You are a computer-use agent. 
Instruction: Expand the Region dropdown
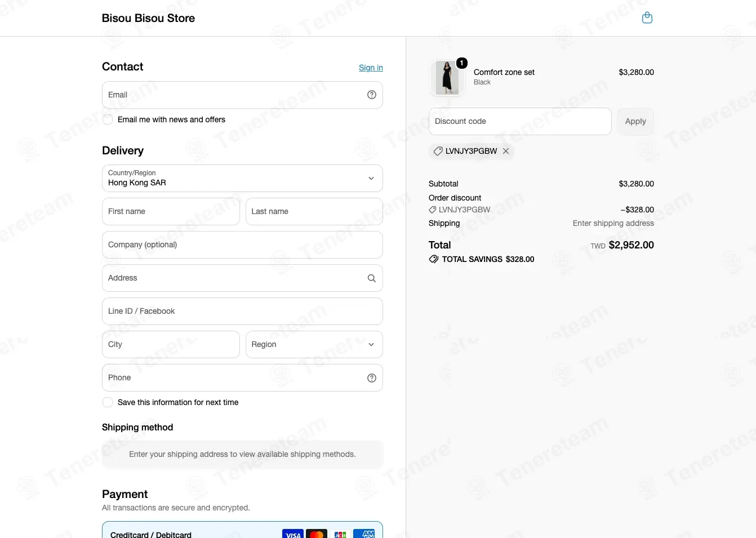[x=314, y=345]
